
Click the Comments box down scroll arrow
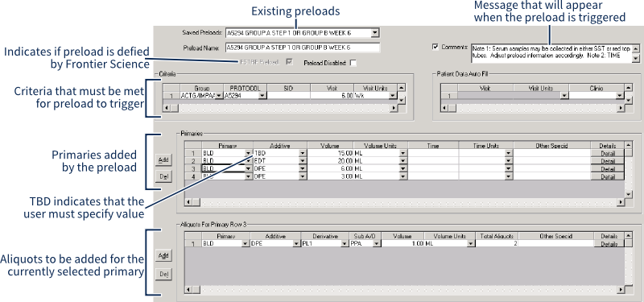tap(636, 58)
